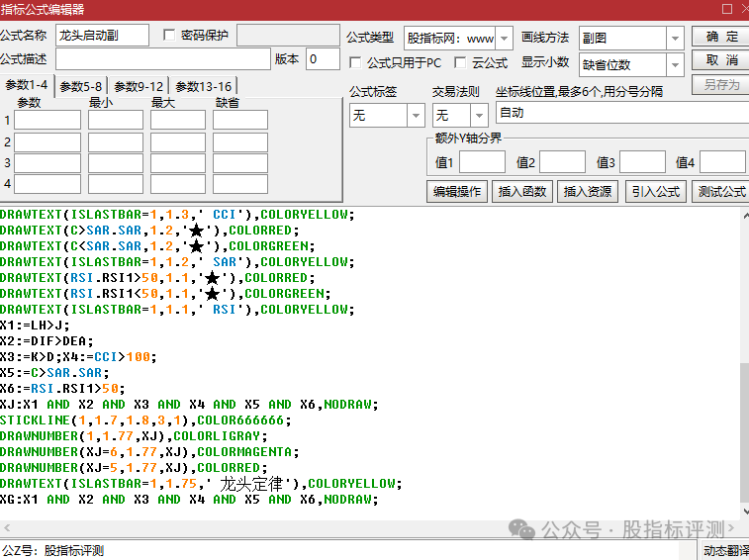Click the STICKLINE code line

(x=145, y=420)
